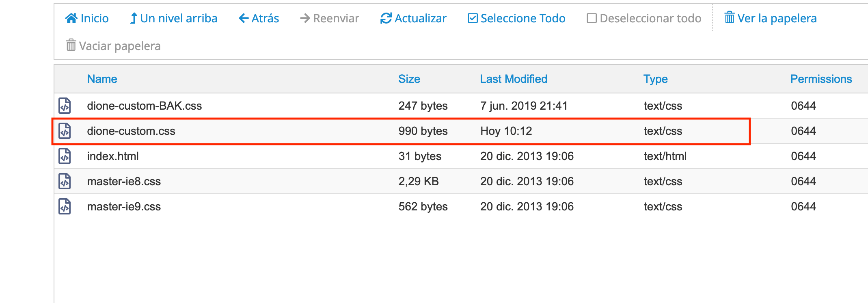Sort by the Permissions column
868x303 pixels.
(821, 79)
